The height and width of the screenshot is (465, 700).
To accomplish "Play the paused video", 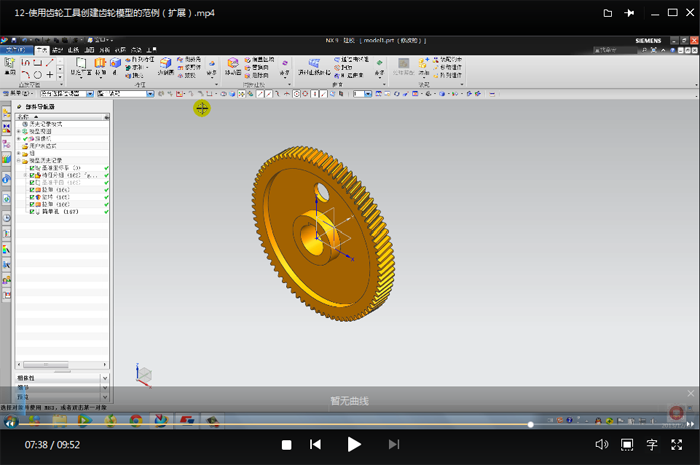I will (354, 444).
